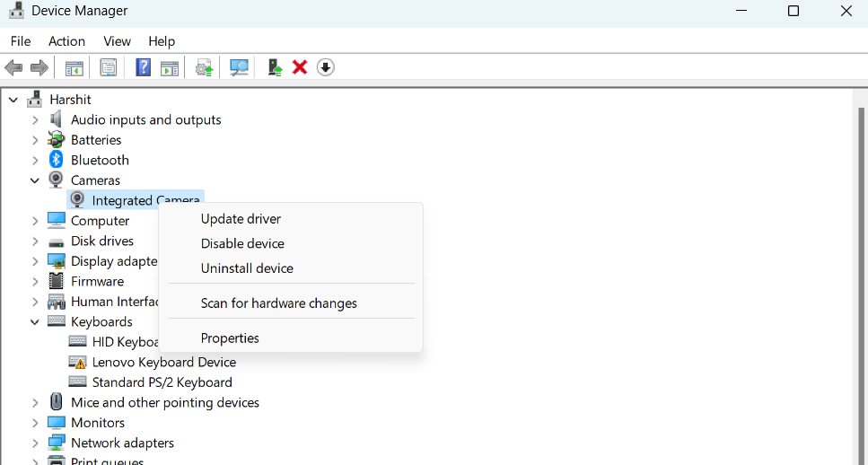Viewport: 868px width, 465px height.
Task: Click the monitor with magnifier scan hardware icon
Action: point(239,68)
